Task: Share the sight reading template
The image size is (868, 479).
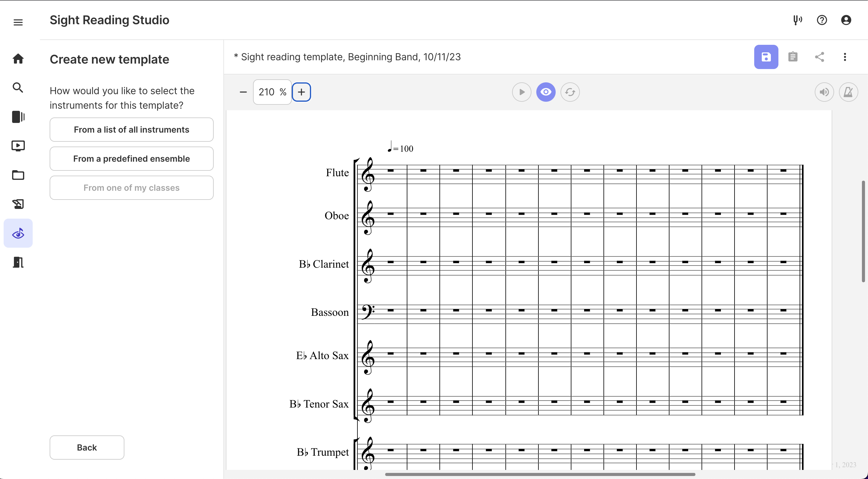Action: click(820, 57)
